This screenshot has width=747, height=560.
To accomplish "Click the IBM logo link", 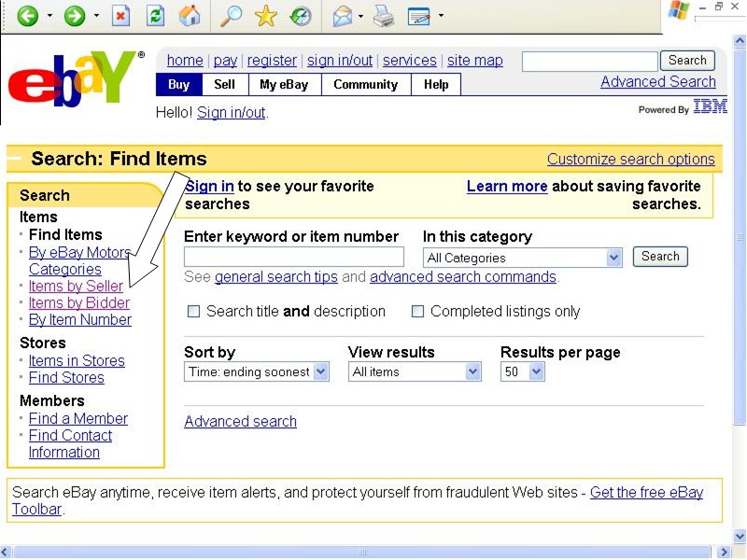I will click(x=710, y=106).
